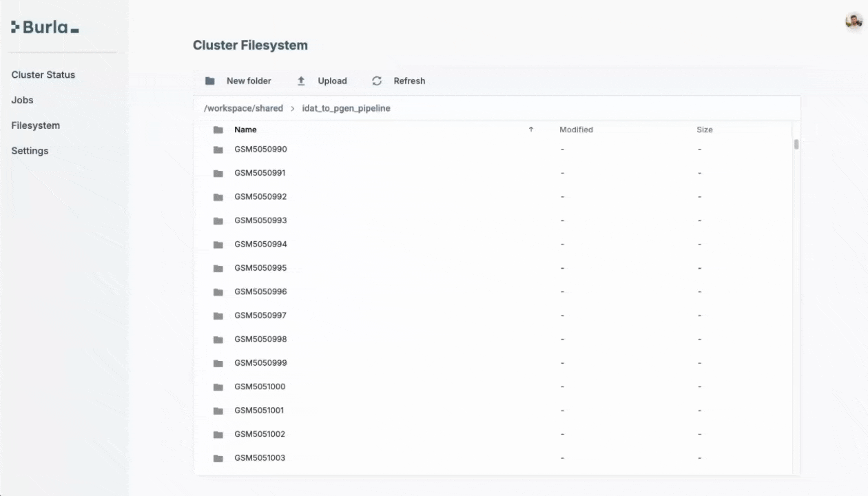Click the folder icon beside GSM5050994

coord(218,245)
